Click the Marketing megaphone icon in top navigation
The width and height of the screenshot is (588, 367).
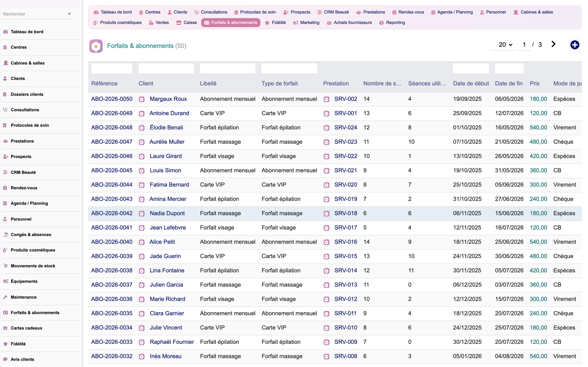tap(296, 23)
